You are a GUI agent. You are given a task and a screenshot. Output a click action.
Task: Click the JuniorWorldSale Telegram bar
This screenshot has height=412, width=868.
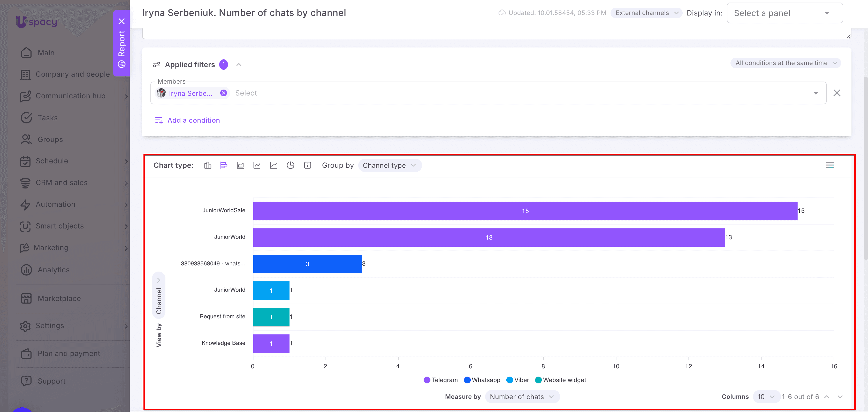pos(525,211)
